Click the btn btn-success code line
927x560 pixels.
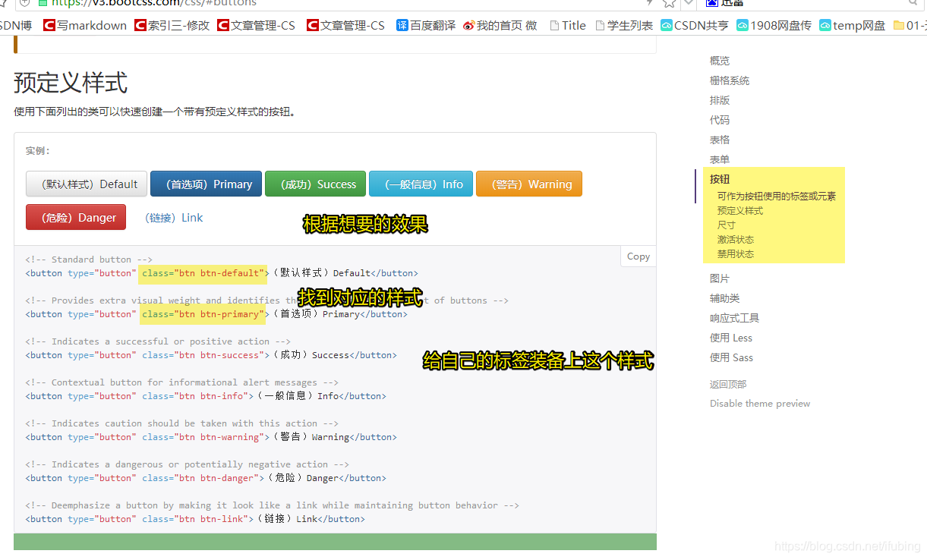[x=211, y=354]
